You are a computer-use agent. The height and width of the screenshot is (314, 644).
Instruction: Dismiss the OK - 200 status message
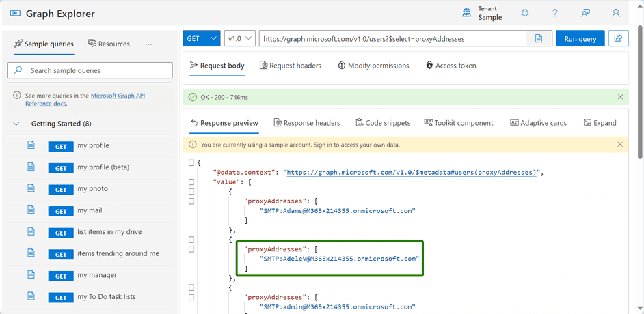620,97
